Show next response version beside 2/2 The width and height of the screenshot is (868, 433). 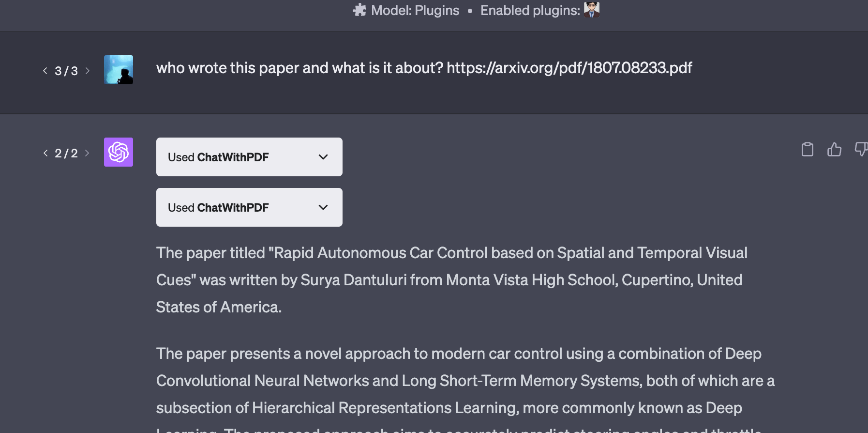coord(88,153)
